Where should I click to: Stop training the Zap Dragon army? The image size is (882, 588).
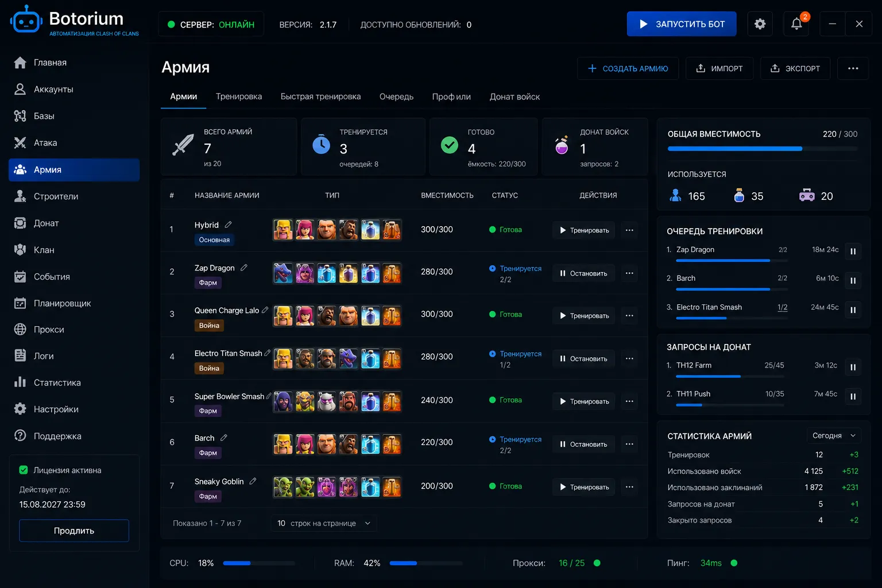[583, 273]
